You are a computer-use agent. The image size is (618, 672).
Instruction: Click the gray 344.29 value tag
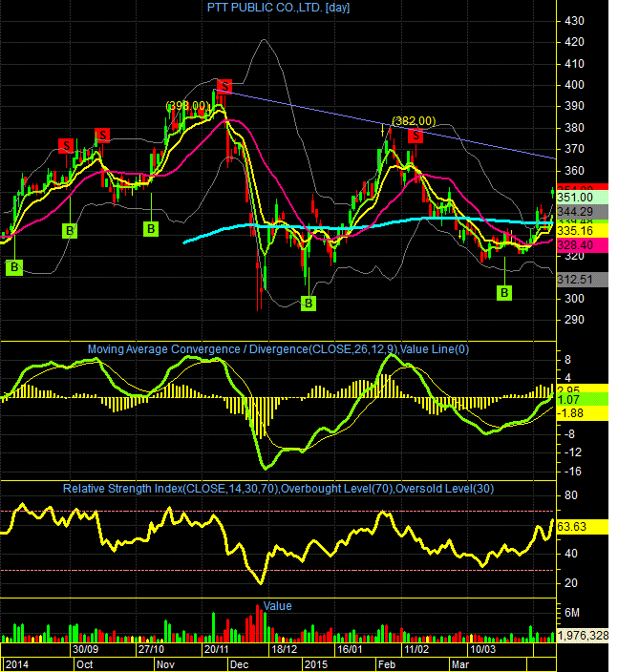click(x=582, y=211)
